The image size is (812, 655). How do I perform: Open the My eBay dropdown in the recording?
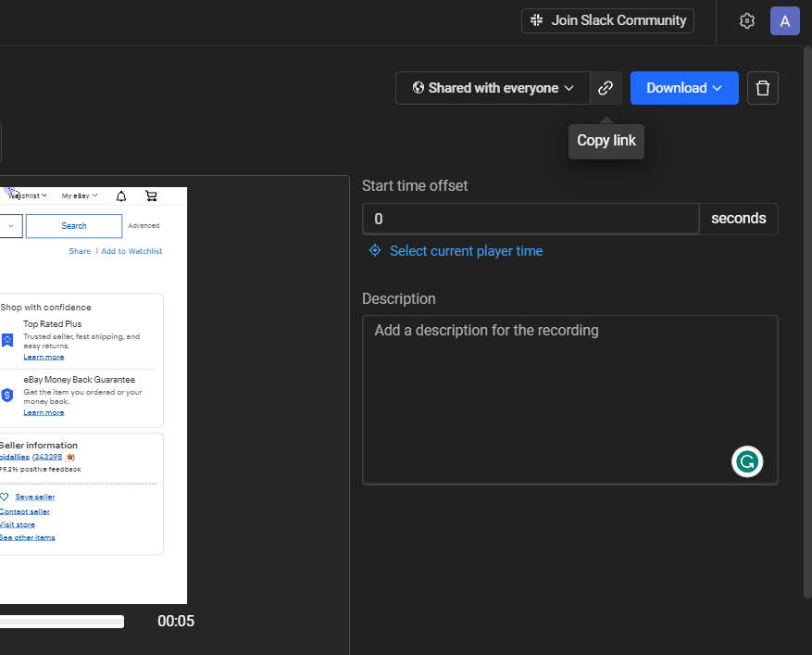pos(80,195)
